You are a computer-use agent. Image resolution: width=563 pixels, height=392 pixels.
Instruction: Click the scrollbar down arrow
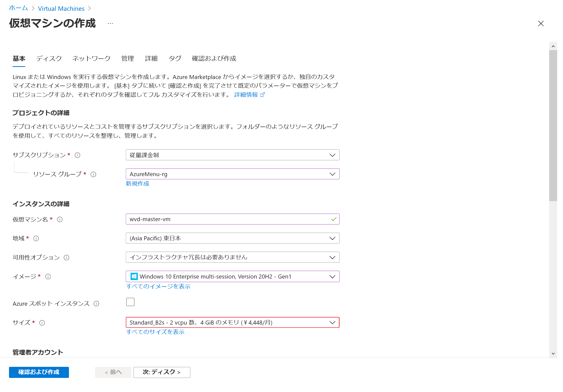(553, 354)
